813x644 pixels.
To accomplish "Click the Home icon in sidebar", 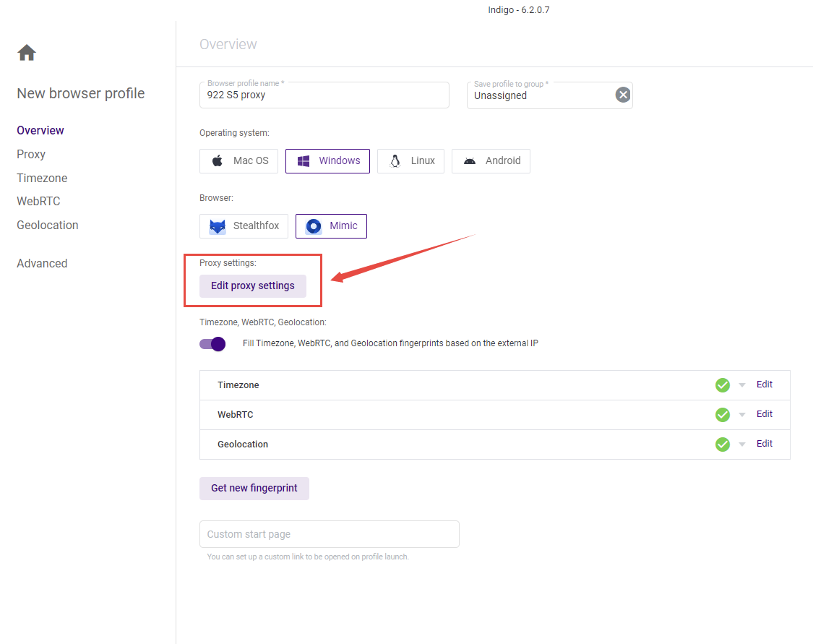I will (27, 53).
